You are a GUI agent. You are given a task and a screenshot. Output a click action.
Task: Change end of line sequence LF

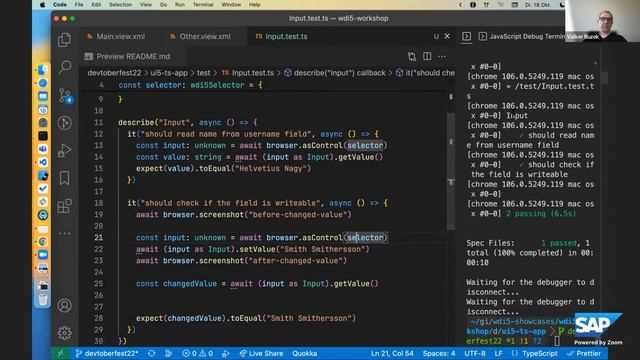[x=498, y=353]
